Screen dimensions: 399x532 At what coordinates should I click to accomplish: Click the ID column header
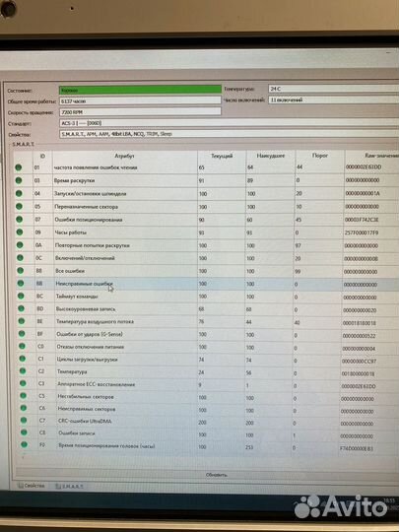[x=42, y=156]
